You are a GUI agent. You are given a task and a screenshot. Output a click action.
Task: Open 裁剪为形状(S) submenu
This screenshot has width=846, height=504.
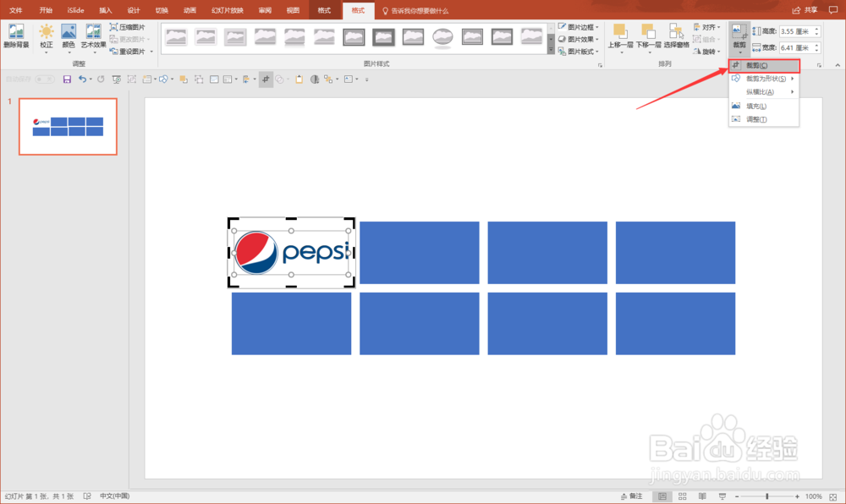764,79
